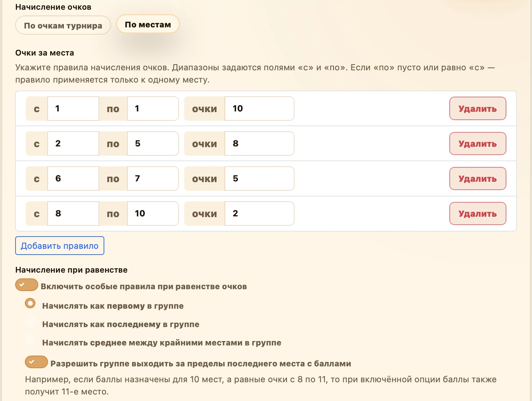Select 'Начислять среднее между крайними местами' radio

click(30, 340)
